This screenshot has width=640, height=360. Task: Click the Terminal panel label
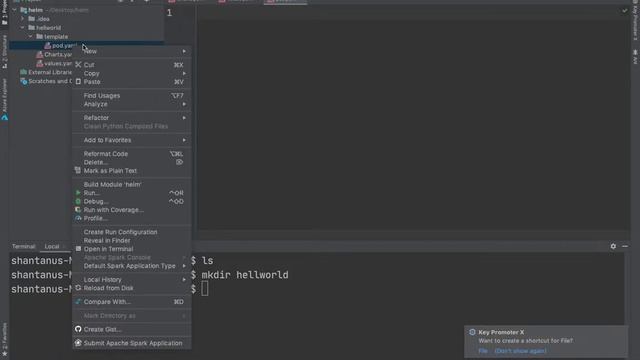[x=24, y=247]
